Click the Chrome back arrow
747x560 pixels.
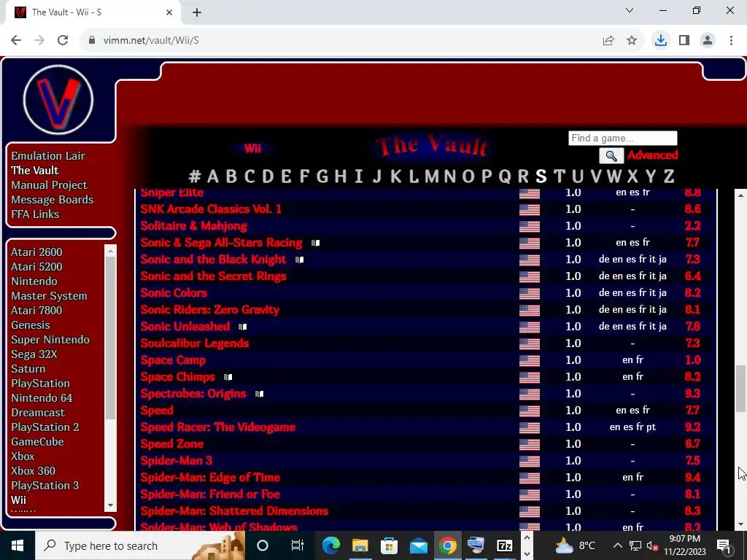(16, 41)
